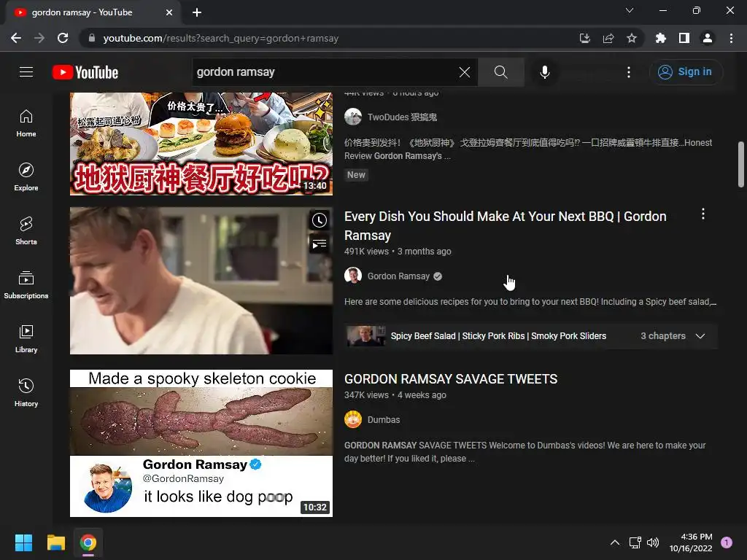Reload the page in Chrome

[63, 38]
